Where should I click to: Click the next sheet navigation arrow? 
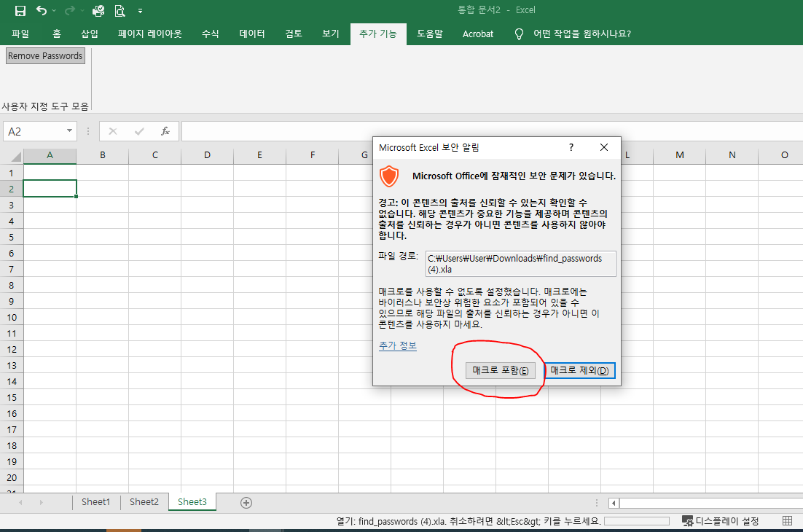pos(41,502)
